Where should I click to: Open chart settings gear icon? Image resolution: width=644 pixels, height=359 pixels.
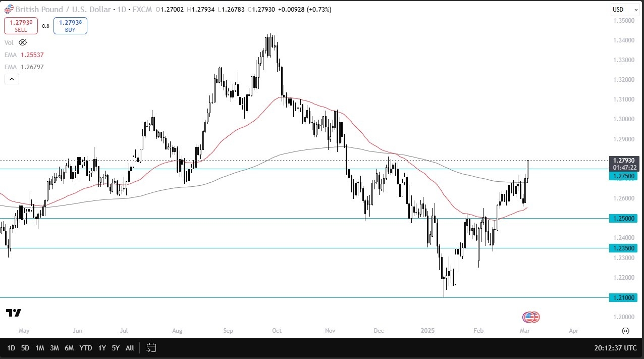tap(625, 331)
